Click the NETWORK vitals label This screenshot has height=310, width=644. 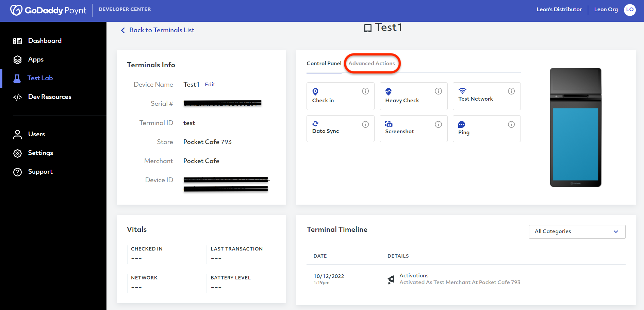pos(144,278)
